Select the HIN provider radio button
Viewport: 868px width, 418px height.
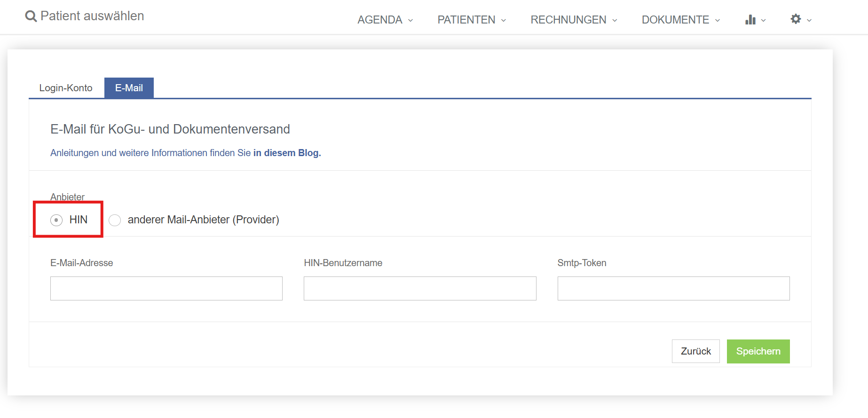[x=56, y=220]
